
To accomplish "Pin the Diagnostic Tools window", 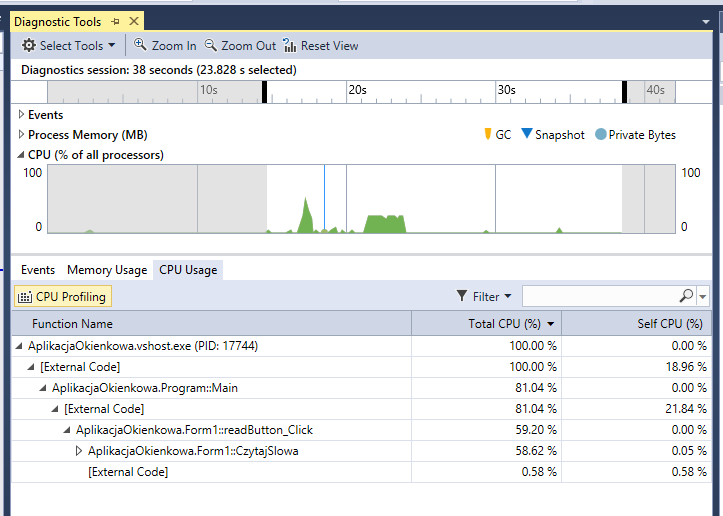I will pyautogui.click(x=115, y=21).
